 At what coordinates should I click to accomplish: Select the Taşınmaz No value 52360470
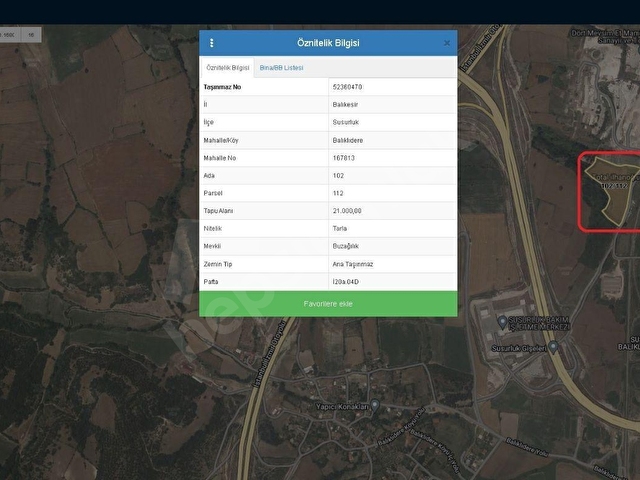(x=347, y=87)
